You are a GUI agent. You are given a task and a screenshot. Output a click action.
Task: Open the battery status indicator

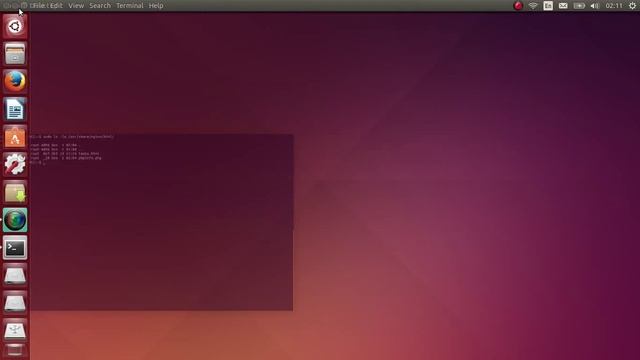579,6
